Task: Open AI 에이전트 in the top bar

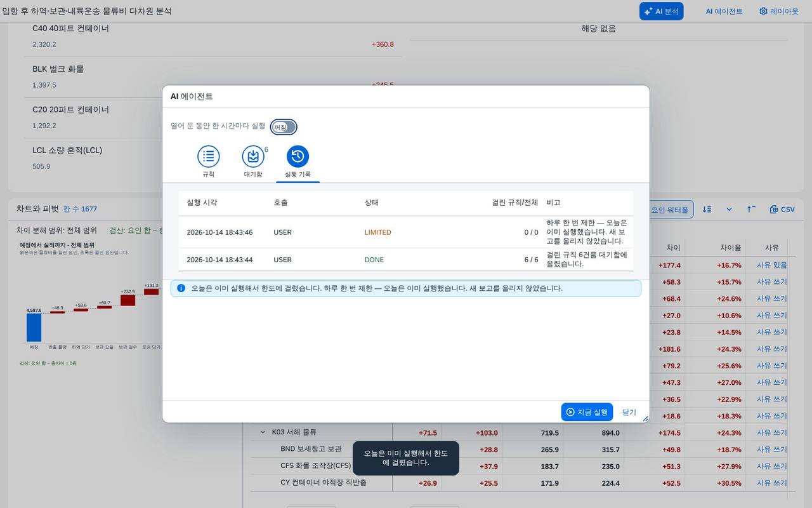Action: 724,11
